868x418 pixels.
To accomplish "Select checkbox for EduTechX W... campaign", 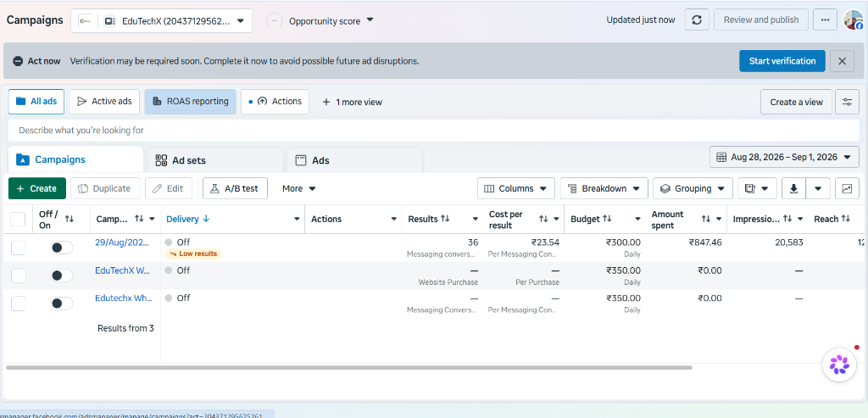I will click(19, 276).
